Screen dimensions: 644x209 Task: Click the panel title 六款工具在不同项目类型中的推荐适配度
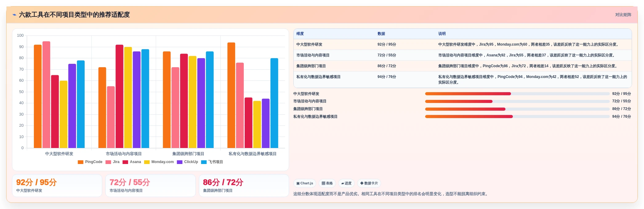coord(74,15)
